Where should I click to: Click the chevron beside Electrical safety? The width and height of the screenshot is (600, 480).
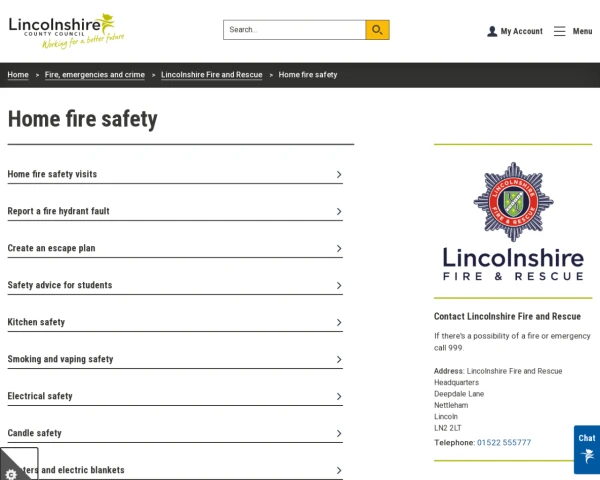click(x=339, y=397)
